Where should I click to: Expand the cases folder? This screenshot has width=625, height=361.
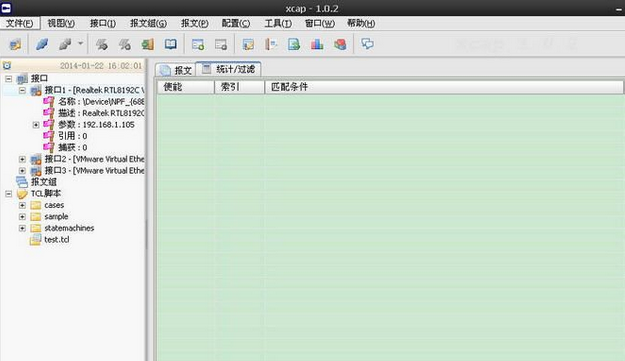pos(22,205)
